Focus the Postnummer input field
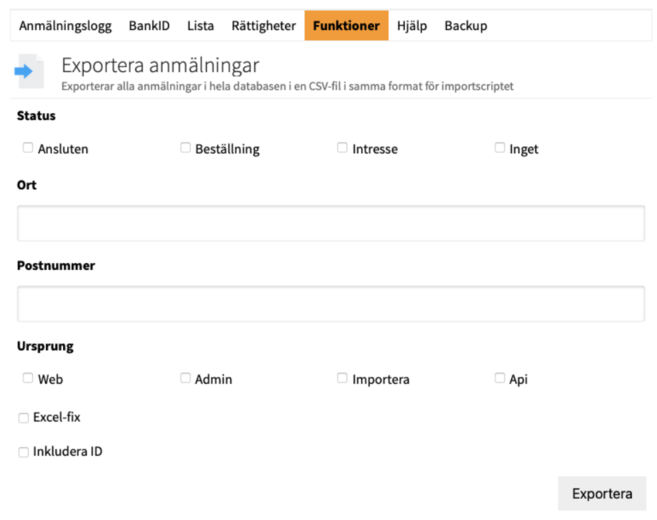This screenshot has width=657, height=520. point(330,304)
